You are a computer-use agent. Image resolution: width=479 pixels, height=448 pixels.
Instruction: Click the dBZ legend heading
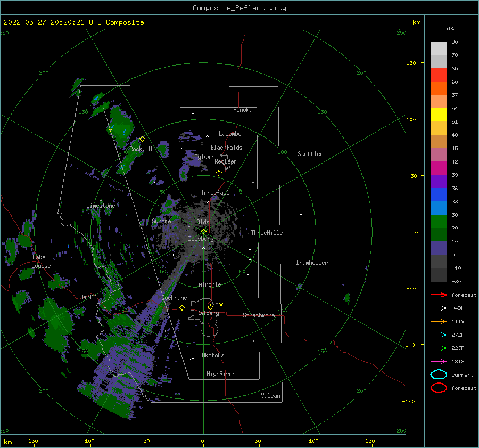pos(451,28)
